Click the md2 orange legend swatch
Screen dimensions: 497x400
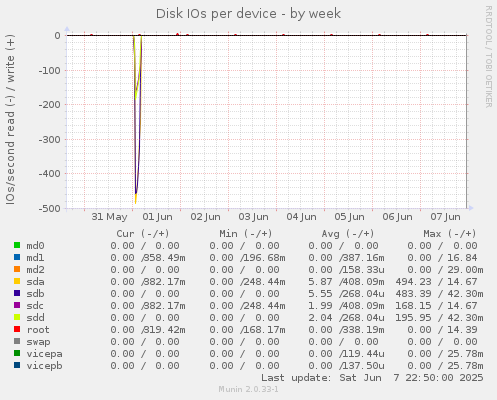pyautogui.click(x=17, y=269)
